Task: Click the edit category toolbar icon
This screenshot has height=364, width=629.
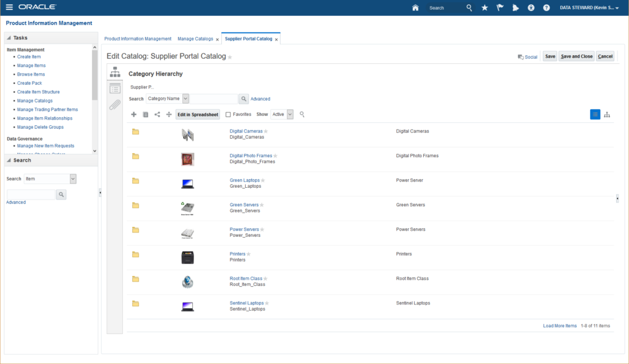Action: pos(146,115)
